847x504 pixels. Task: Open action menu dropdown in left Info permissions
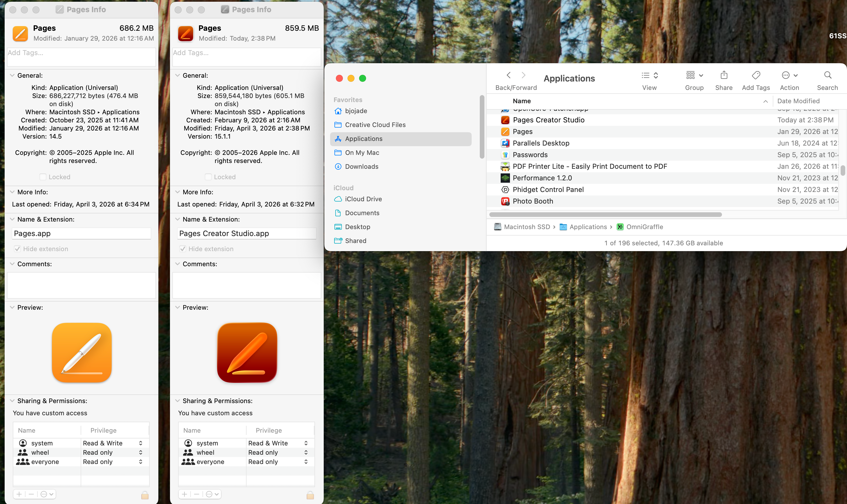[x=47, y=494]
